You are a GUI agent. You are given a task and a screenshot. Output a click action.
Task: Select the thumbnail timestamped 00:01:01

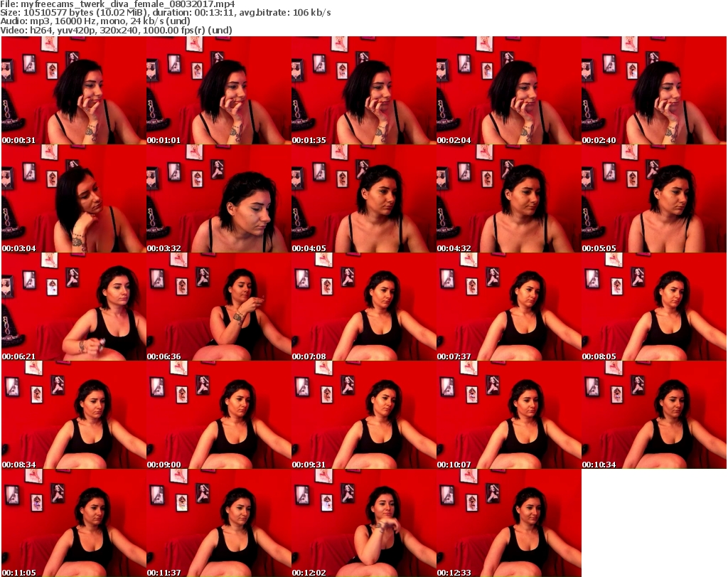coord(219,90)
